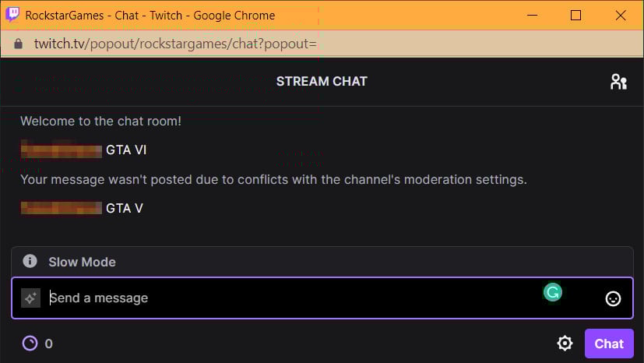Click the Twitch logo in title bar

click(12, 15)
